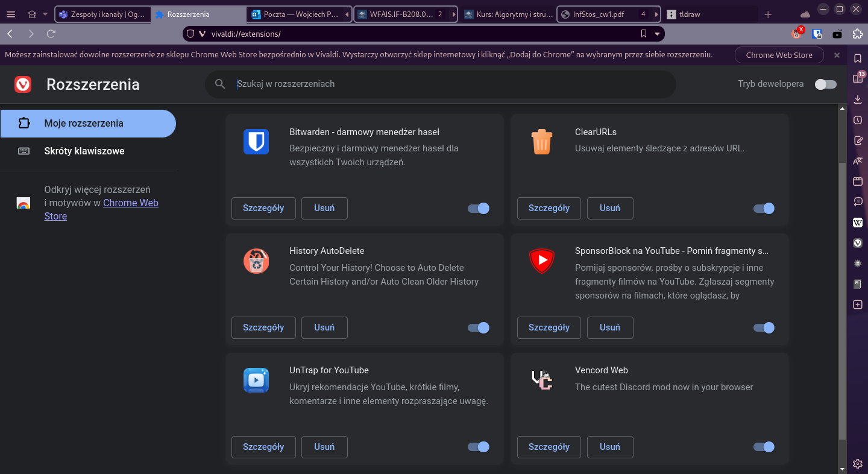
Task: Open the extensions puzzle piece menu
Action: (857, 34)
